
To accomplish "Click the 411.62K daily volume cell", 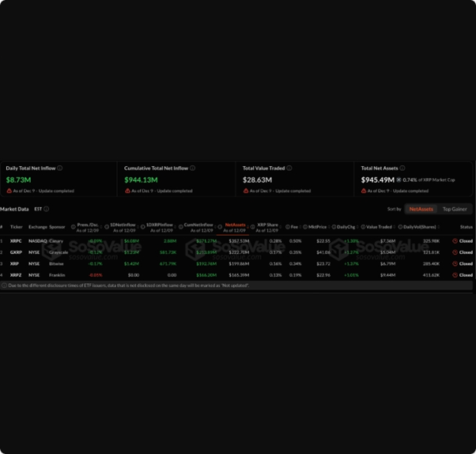I will [x=431, y=275].
